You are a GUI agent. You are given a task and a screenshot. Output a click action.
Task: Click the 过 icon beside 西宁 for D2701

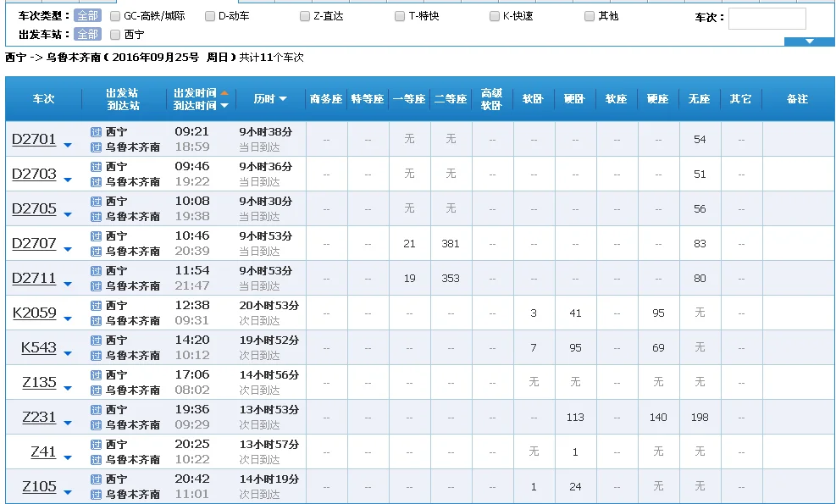[x=96, y=132]
